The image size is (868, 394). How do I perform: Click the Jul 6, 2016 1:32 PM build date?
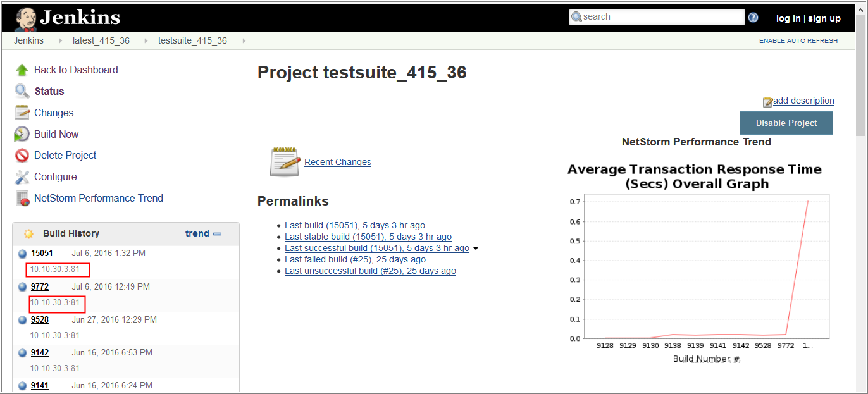109,253
